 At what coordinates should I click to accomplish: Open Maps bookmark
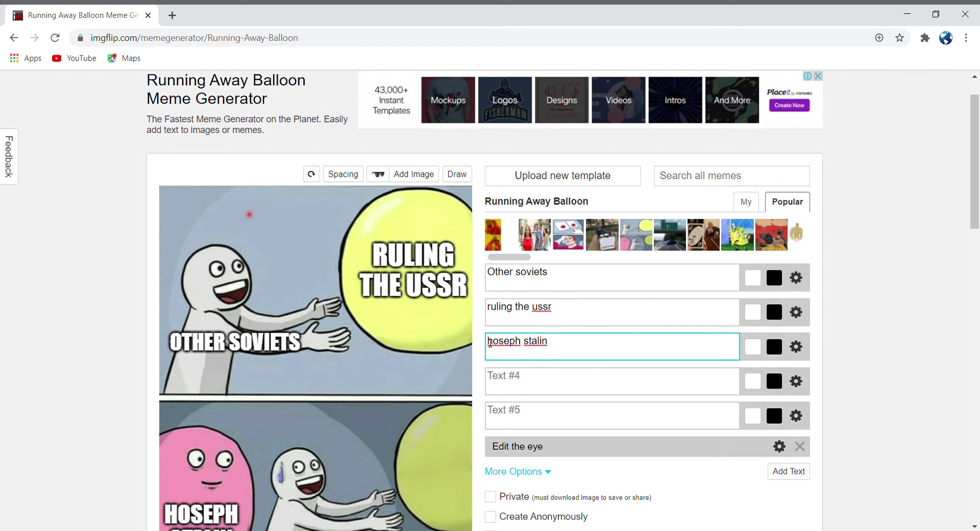[124, 58]
